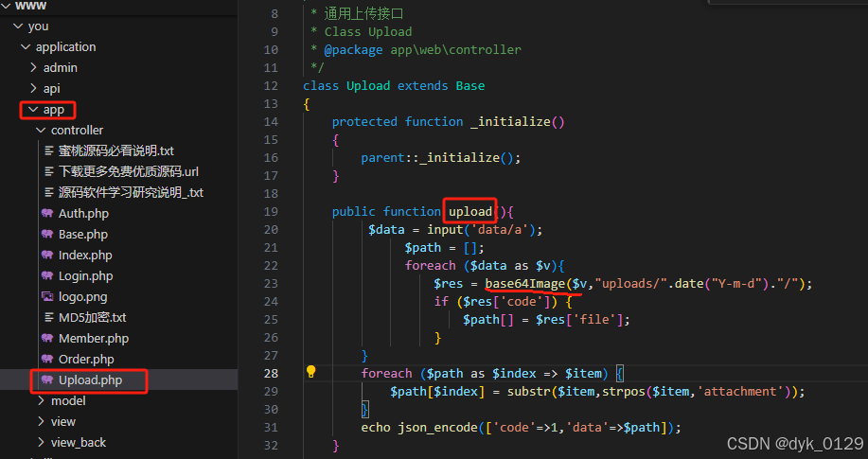Click the file icon beside 蜜桃源码必看说明.txt
This screenshot has height=459, width=868.
48,150
